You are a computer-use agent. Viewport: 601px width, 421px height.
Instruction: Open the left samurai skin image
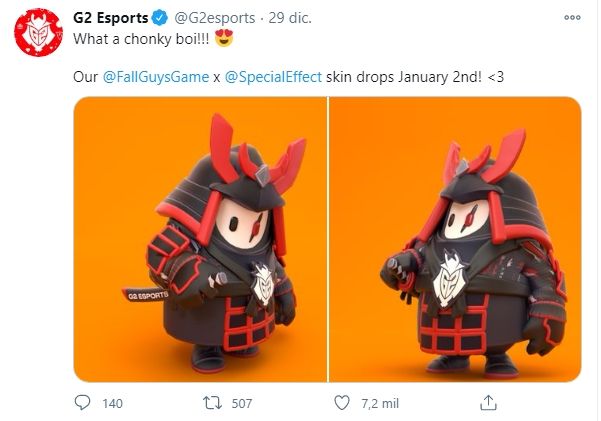[x=200, y=239]
